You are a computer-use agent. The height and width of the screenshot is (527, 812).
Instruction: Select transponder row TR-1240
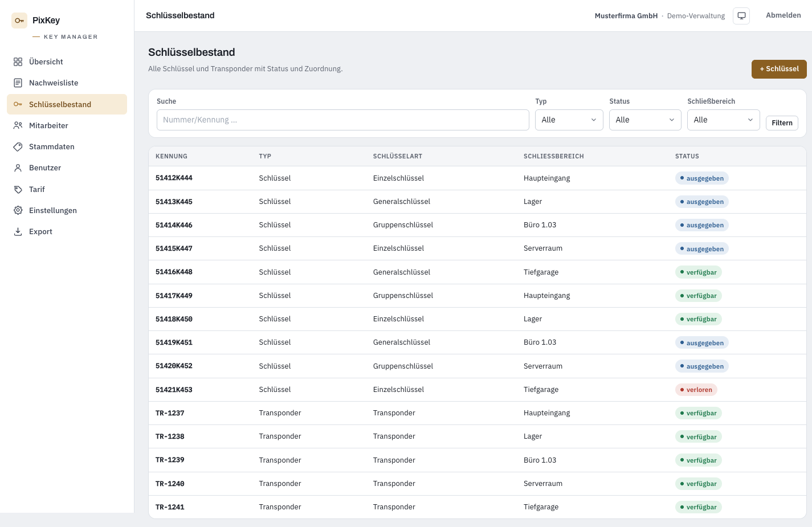[478, 484]
